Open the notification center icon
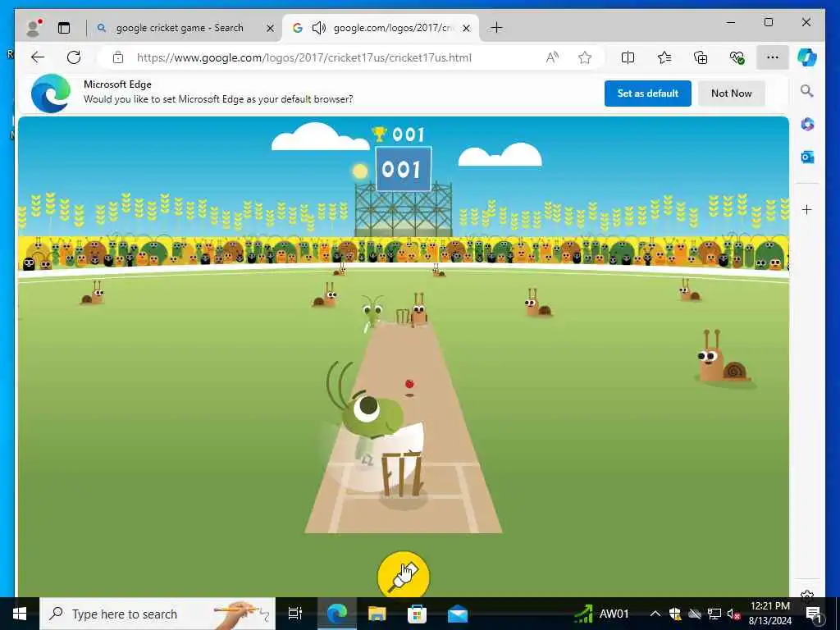Viewport: 840px width, 630px height. (813, 614)
